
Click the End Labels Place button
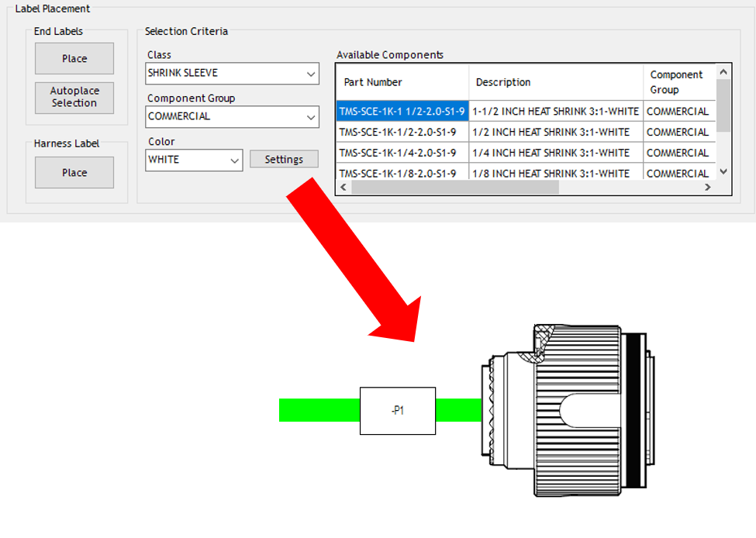coord(74,59)
